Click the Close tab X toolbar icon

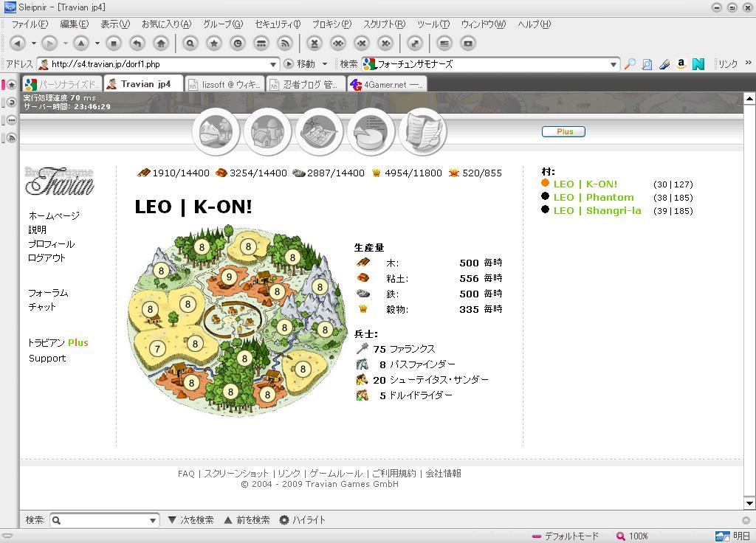click(315, 44)
